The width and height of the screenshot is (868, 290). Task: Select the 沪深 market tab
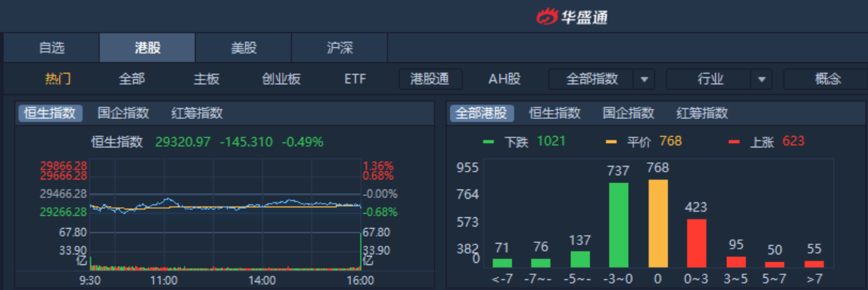(x=340, y=48)
